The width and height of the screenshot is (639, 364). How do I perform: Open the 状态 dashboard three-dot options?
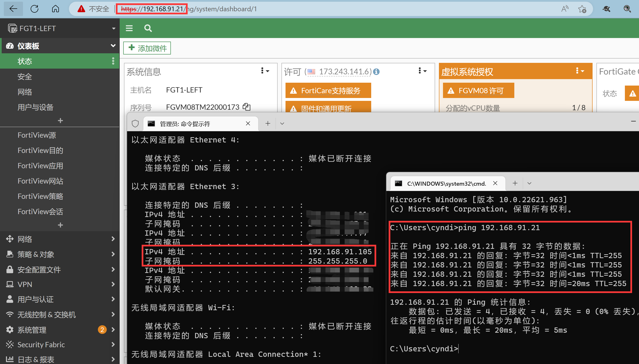pyautogui.click(x=113, y=61)
